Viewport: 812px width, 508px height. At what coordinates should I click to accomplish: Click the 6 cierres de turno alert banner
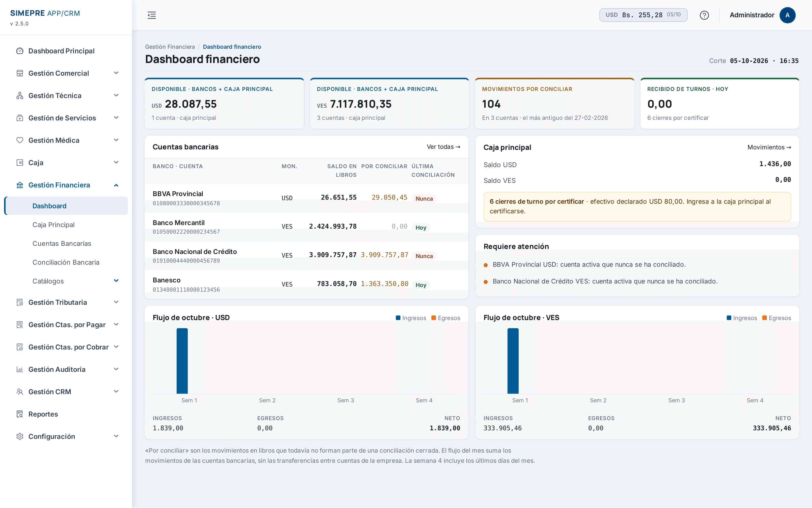(x=637, y=207)
